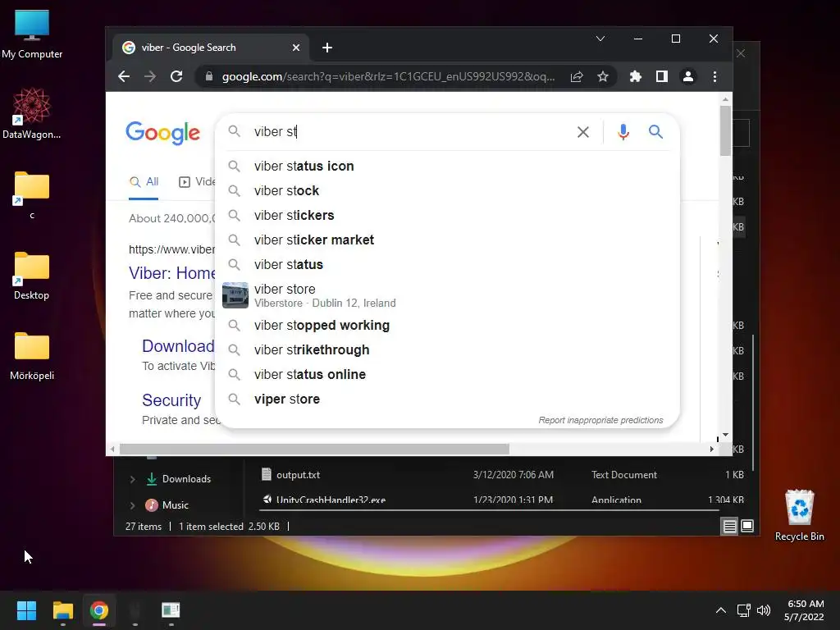The image size is (840, 630).
Task: Click the vertical scrollbar thumb in Chrome
Action: pos(725,130)
